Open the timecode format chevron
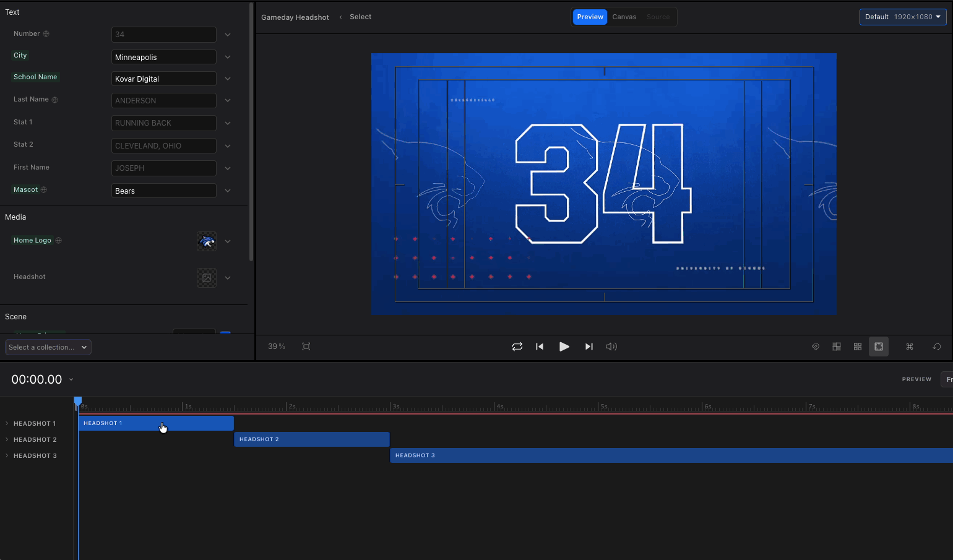Viewport: 953px width, 560px height. click(71, 379)
